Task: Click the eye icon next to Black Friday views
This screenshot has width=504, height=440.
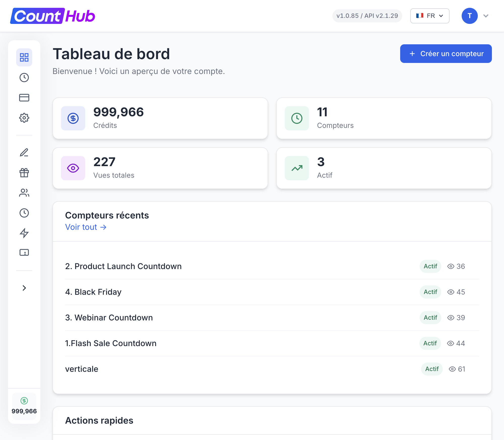Action: [x=451, y=292]
